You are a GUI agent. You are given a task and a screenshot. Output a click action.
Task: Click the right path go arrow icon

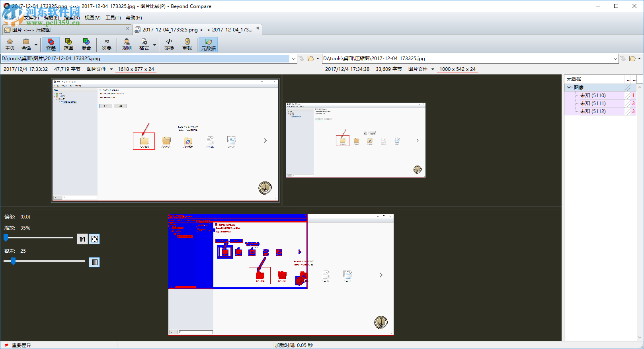click(623, 58)
